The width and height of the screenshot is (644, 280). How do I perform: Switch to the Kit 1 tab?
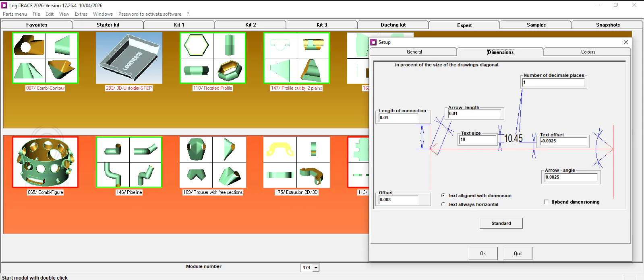pyautogui.click(x=179, y=25)
